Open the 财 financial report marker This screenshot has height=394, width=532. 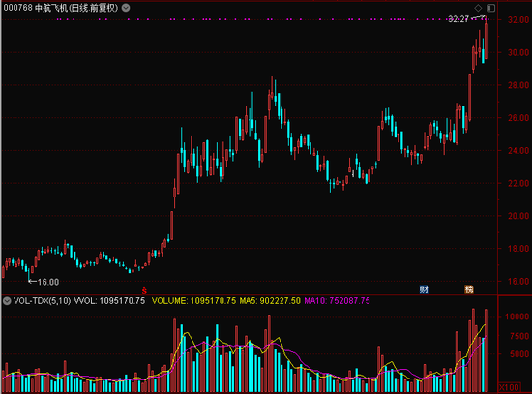[x=424, y=289]
